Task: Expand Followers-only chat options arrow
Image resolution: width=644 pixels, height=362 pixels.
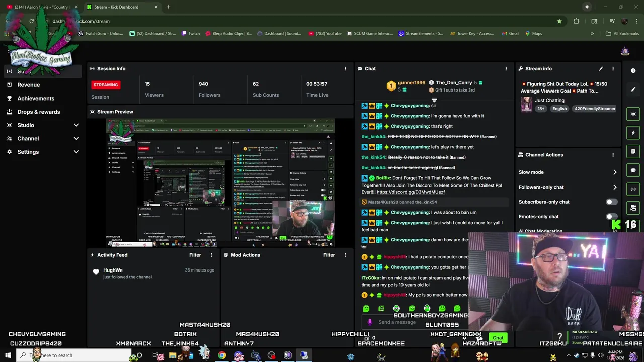Action: (x=615, y=187)
